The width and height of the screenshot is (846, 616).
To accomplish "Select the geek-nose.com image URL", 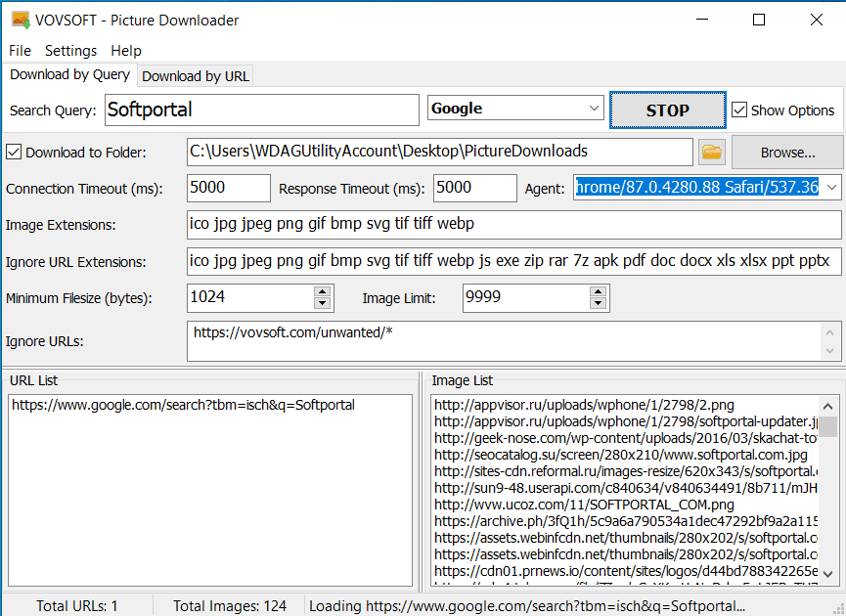I will click(x=626, y=438).
